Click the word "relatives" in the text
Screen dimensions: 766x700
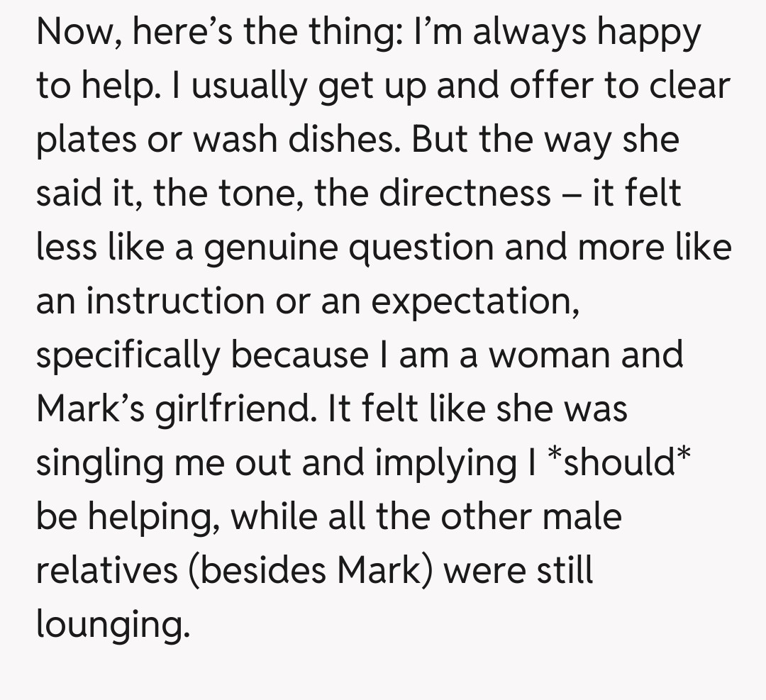106,570
